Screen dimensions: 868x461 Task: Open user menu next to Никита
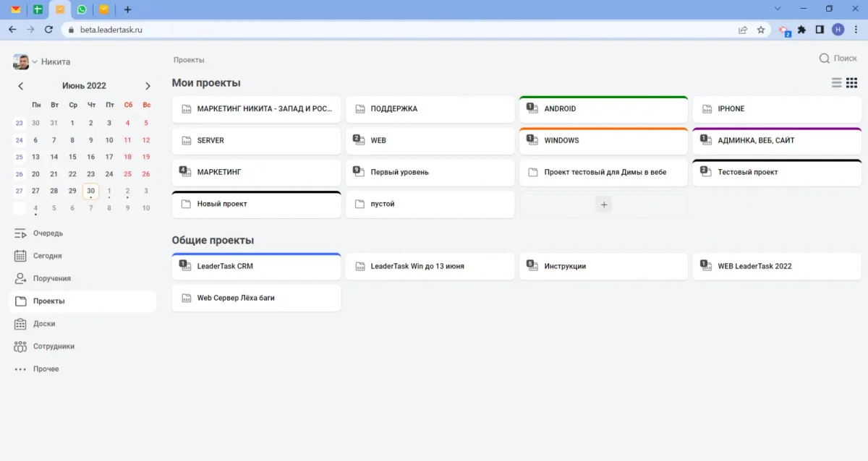(x=34, y=62)
